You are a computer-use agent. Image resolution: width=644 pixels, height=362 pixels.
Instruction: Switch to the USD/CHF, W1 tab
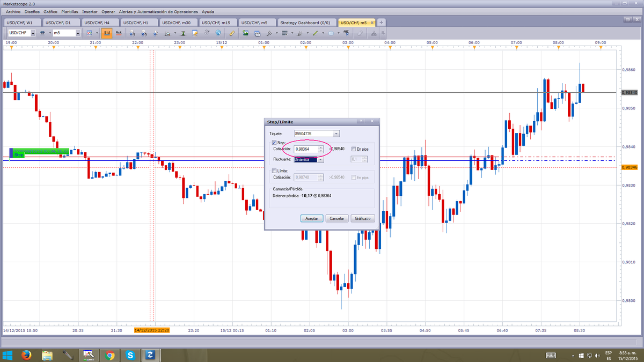click(23, 23)
